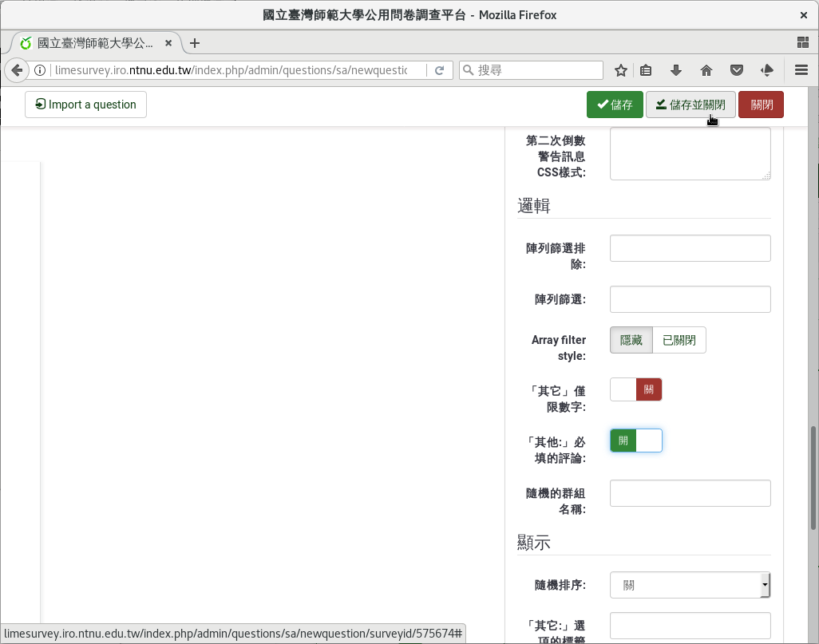Click the Array filter style label

pos(558,348)
